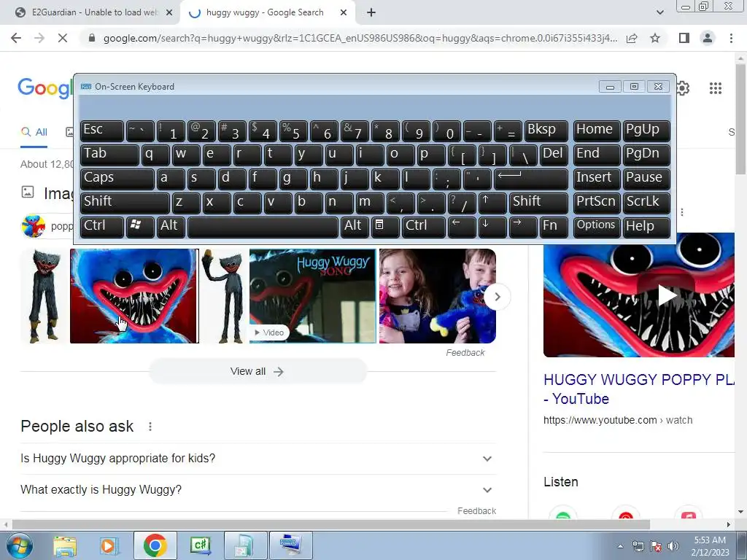
Task: Open the tab search chevron
Action: pos(659,12)
